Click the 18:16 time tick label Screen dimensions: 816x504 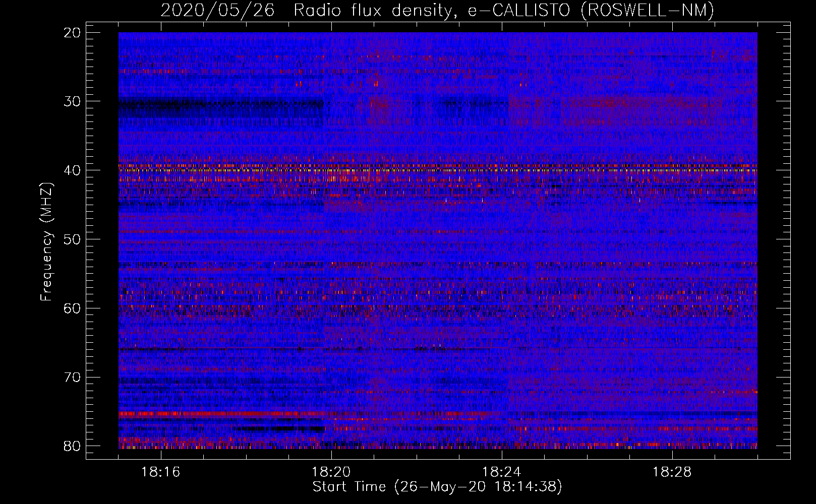[x=161, y=472]
